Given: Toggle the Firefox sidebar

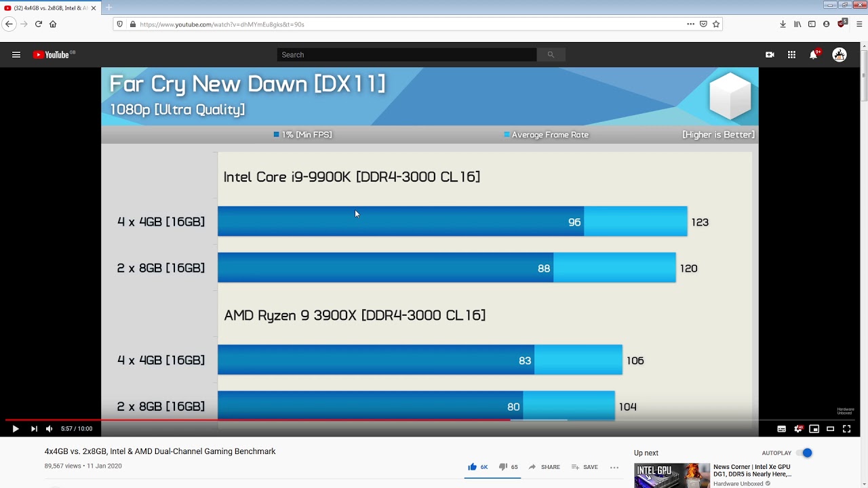Looking at the screenshot, I should [812, 24].
